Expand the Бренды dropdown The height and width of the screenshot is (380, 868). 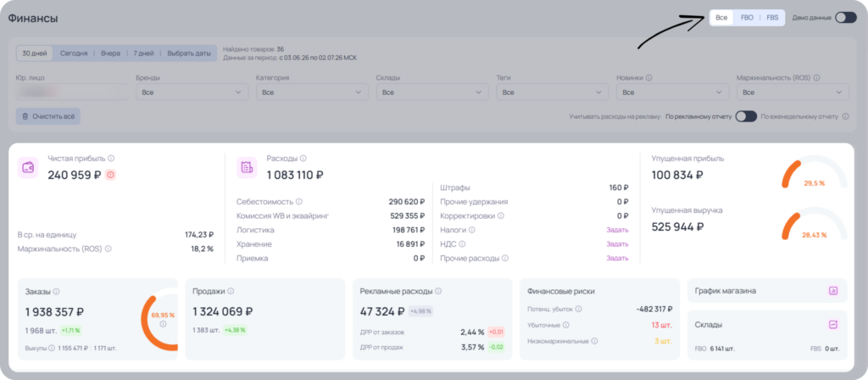[x=192, y=92]
